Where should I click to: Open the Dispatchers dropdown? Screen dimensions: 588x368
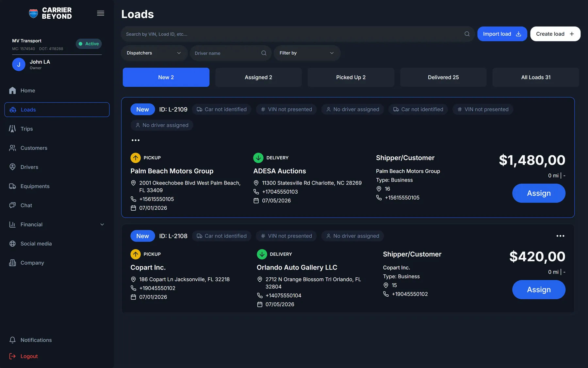tap(154, 53)
